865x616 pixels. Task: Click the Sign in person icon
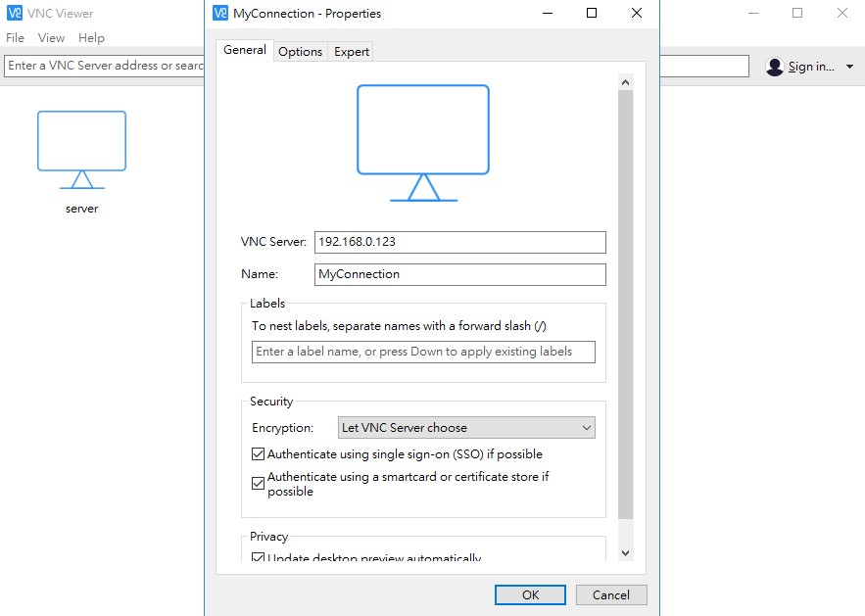point(774,66)
